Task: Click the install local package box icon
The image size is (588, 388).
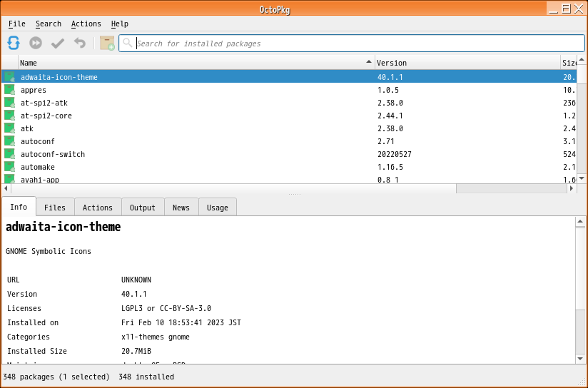Action: pyautogui.click(x=107, y=43)
